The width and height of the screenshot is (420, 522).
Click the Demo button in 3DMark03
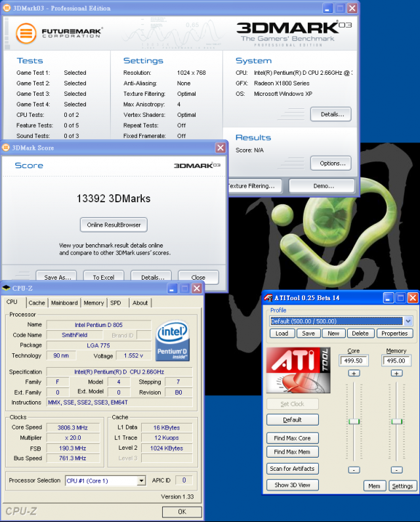click(322, 186)
